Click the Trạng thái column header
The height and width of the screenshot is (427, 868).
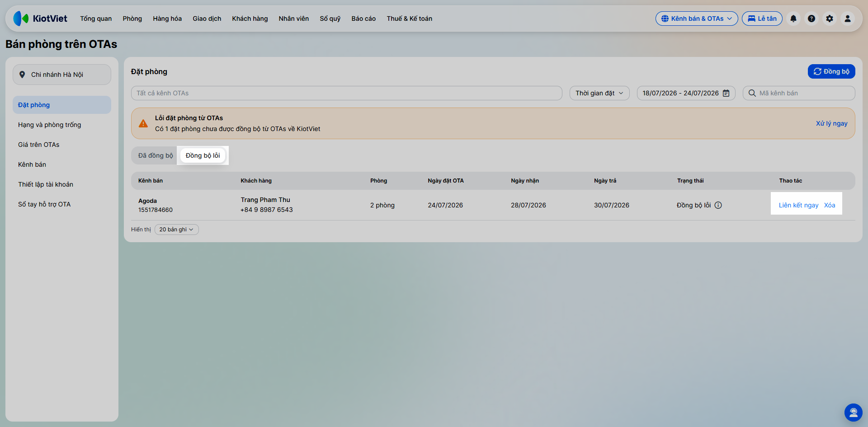coord(690,181)
